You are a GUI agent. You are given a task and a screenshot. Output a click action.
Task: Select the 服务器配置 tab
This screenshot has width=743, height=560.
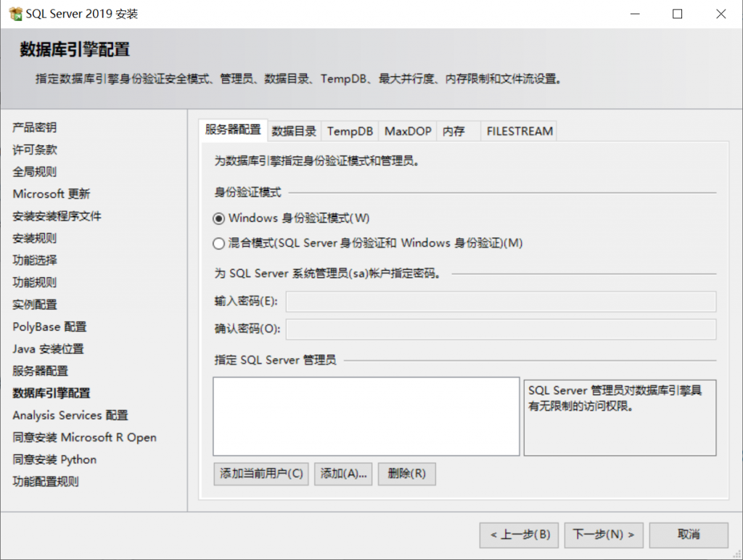pos(233,130)
